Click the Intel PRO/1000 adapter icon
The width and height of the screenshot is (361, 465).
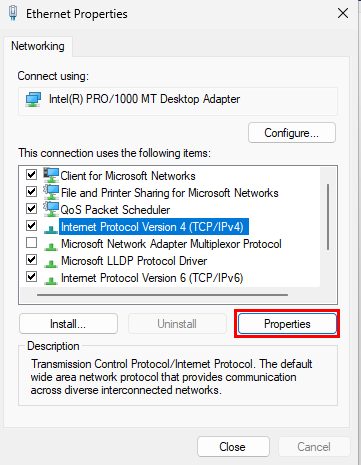[x=33, y=99]
